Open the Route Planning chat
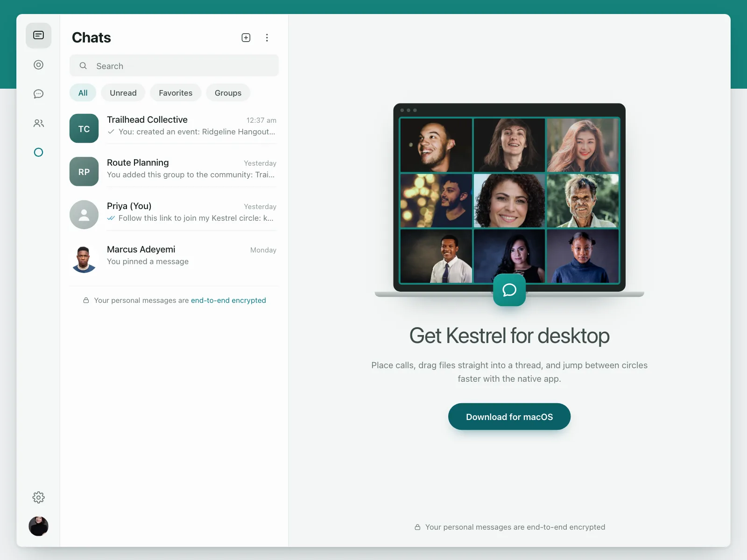The image size is (747, 560). [x=174, y=171]
